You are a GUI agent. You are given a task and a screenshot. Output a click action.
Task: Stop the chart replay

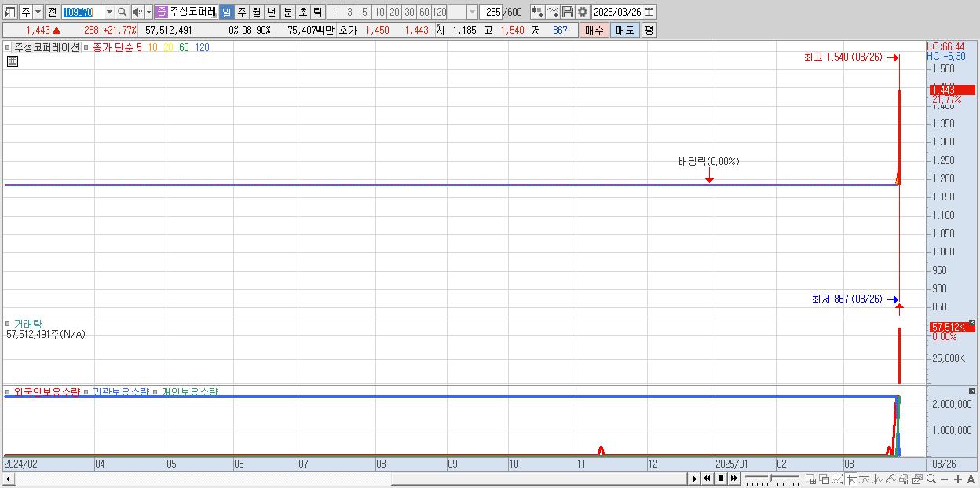[x=720, y=479]
